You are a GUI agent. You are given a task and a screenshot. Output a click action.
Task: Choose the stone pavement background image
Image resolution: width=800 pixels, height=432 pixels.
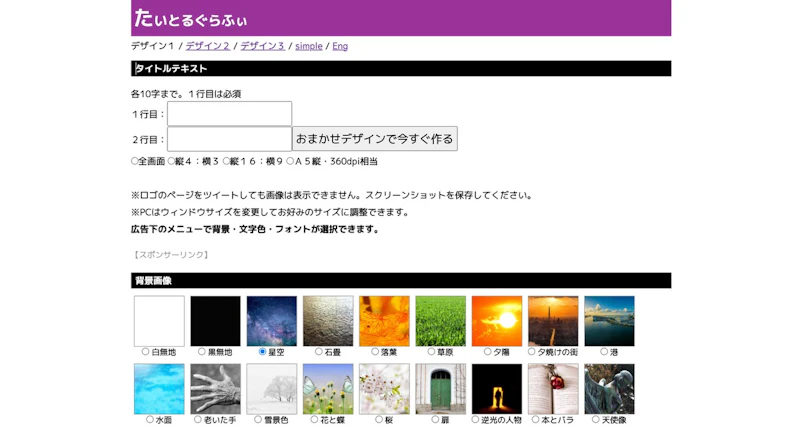pyautogui.click(x=328, y=321)
